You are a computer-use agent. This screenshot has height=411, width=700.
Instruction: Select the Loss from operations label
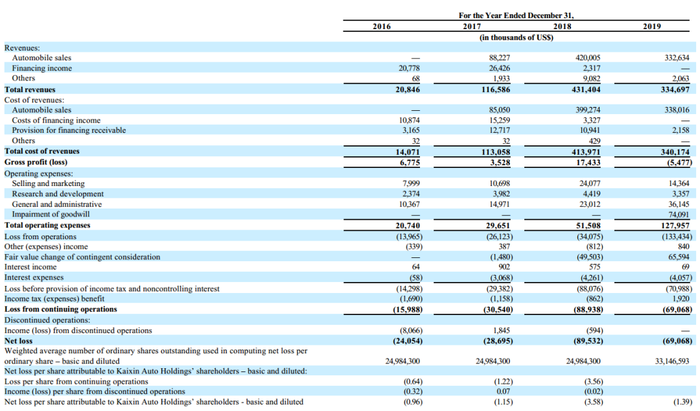pyautogui.click(x=40, y=237)
